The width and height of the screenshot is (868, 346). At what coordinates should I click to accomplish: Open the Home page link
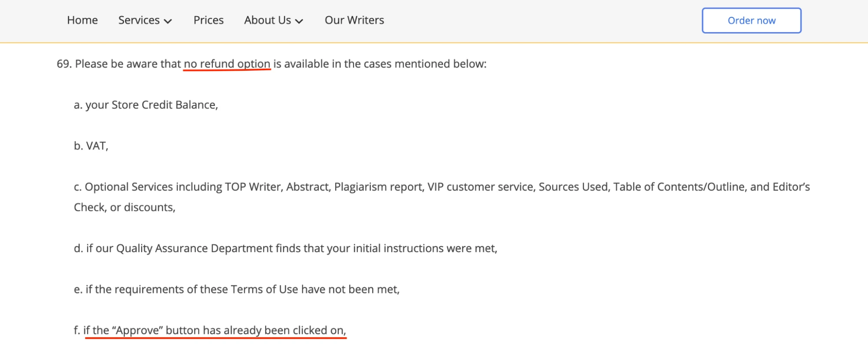pyautogui.click(x=82, y=20)
